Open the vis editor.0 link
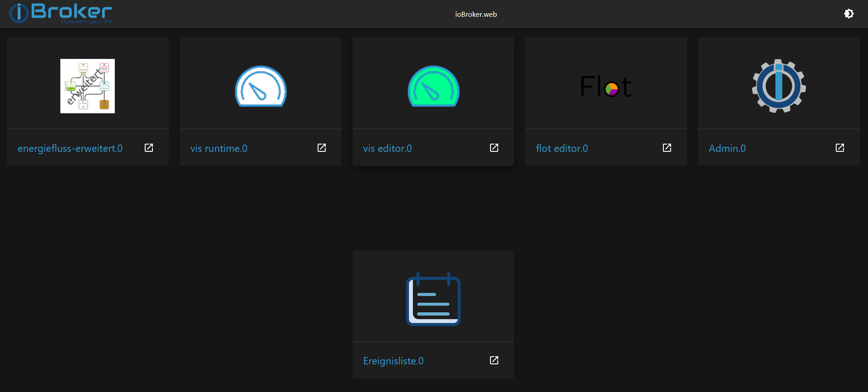The image size is (868, 392). click(387, 148)
